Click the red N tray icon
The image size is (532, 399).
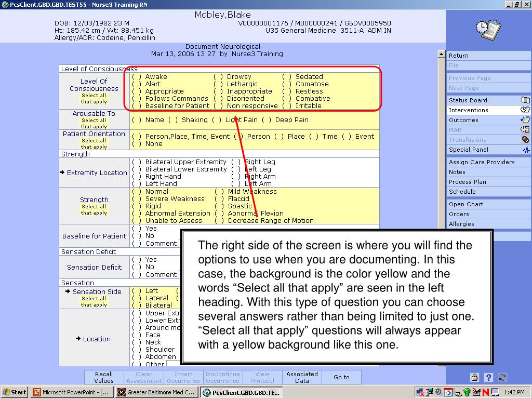click(486, 393)
